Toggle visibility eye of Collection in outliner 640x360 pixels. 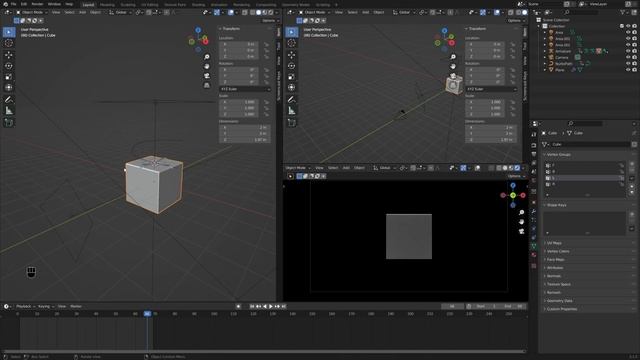628,26
